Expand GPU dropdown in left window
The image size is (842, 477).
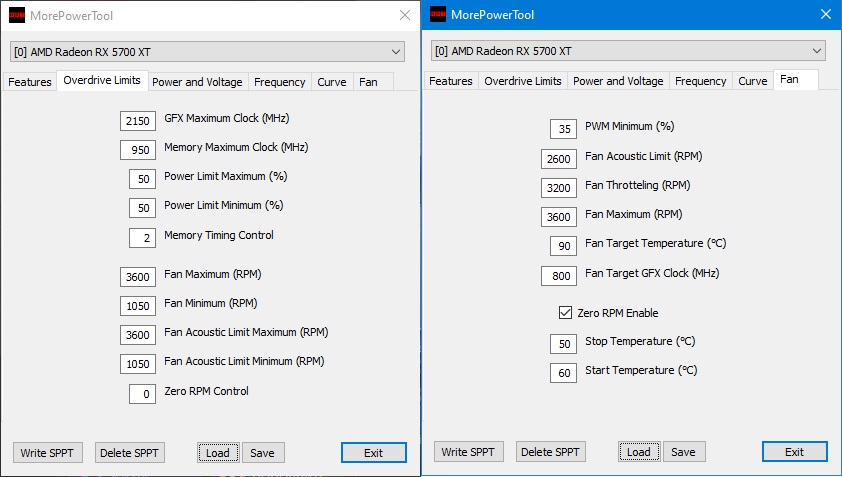(396, 52)
